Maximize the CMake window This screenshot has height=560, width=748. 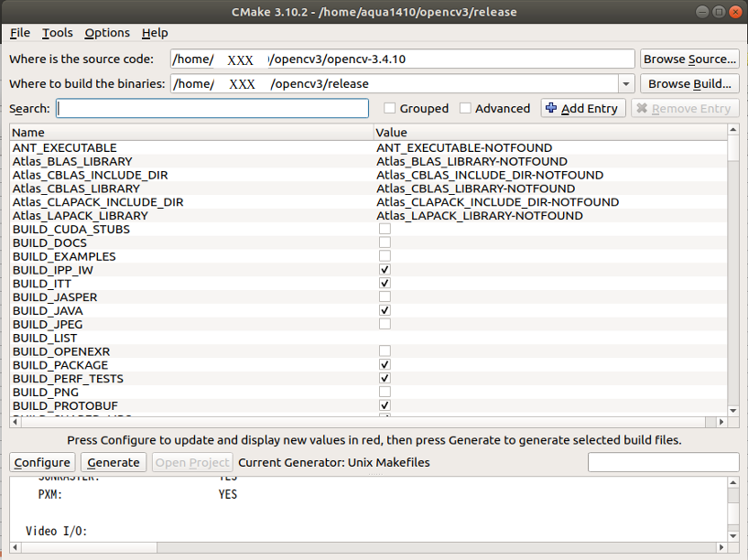719,12
